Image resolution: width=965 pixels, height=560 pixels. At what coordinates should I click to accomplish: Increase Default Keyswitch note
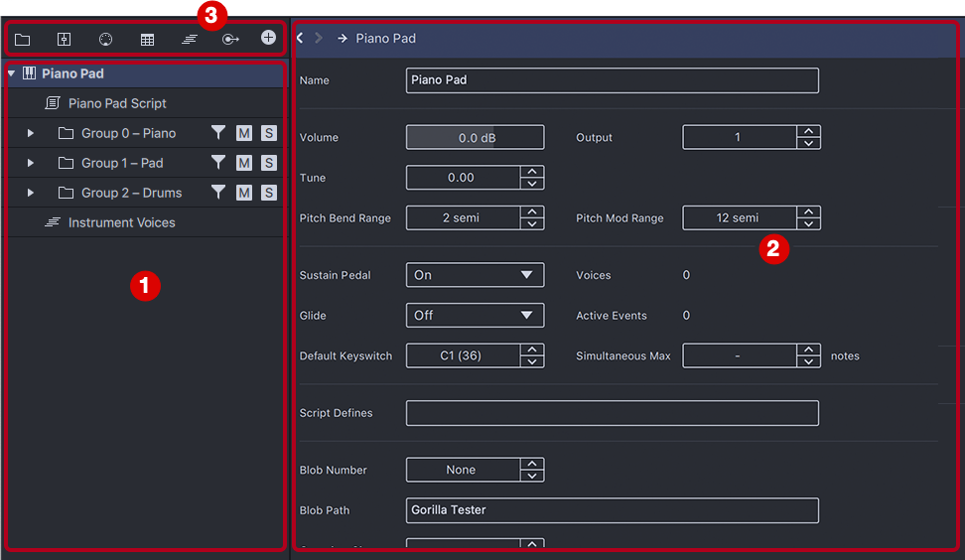532,350
